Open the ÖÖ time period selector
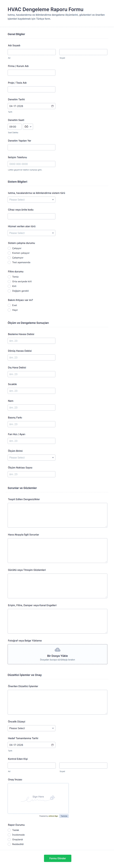The width and height of the screenshot is (114, 868). pyautogui.click(x=28, y=127)
